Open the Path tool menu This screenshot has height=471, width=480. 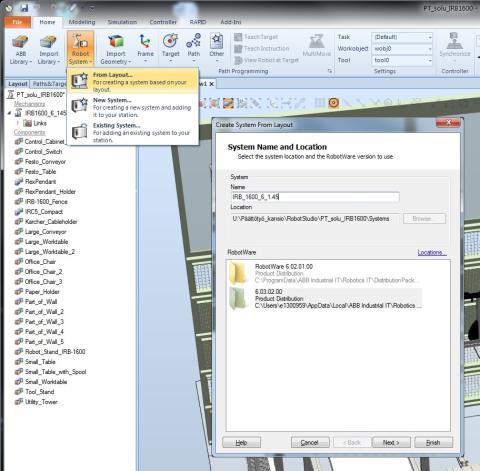[x=194, y=48]
